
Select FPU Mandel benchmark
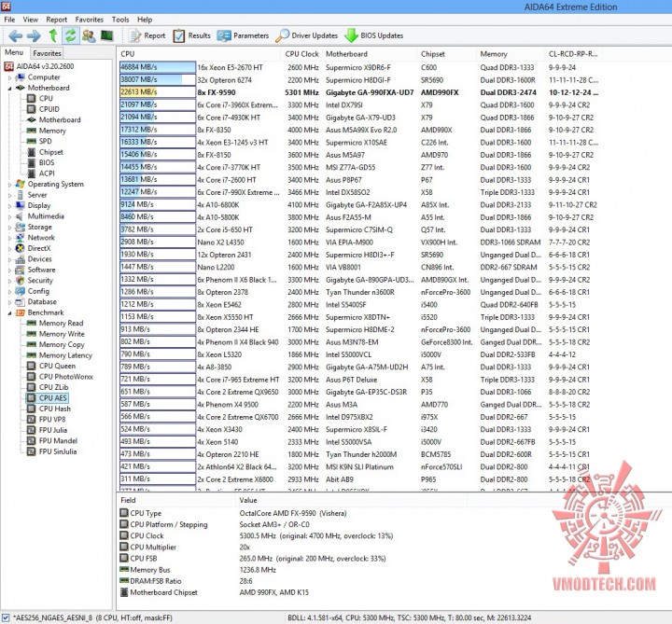[52, 440]
